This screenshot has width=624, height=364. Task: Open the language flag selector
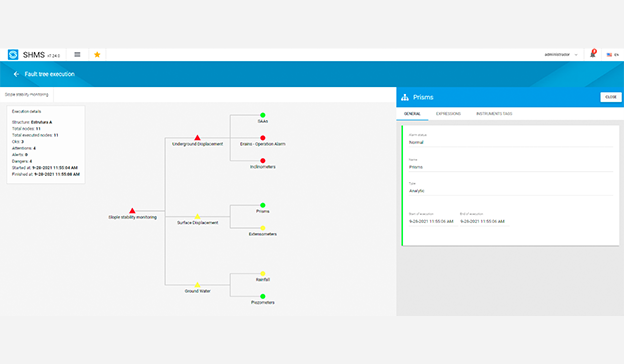tap(612, 55)
